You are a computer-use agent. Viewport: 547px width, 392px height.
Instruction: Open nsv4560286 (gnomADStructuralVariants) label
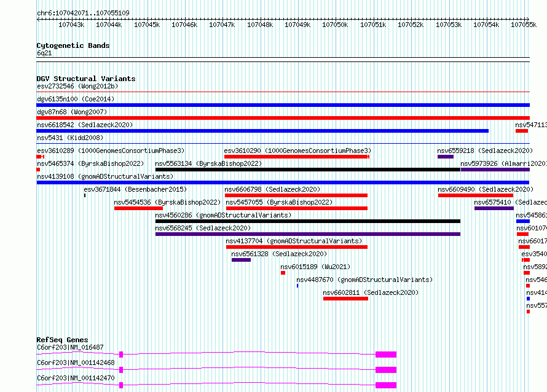coord(223,215)
